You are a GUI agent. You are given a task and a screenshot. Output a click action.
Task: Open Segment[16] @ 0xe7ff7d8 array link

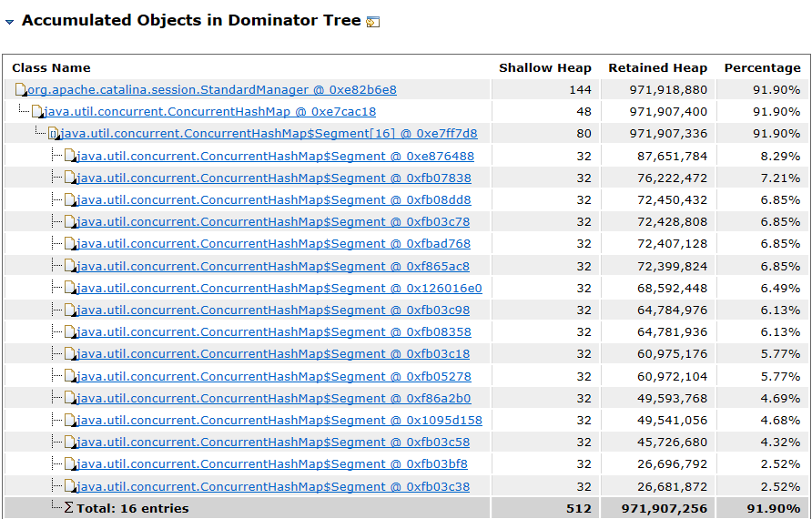(269, 134)
